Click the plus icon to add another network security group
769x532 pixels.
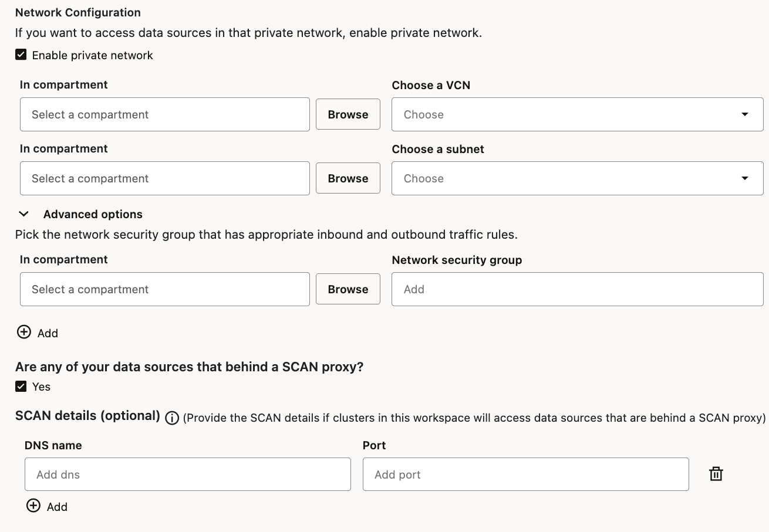pyautogui.click(x=23, y=332)
